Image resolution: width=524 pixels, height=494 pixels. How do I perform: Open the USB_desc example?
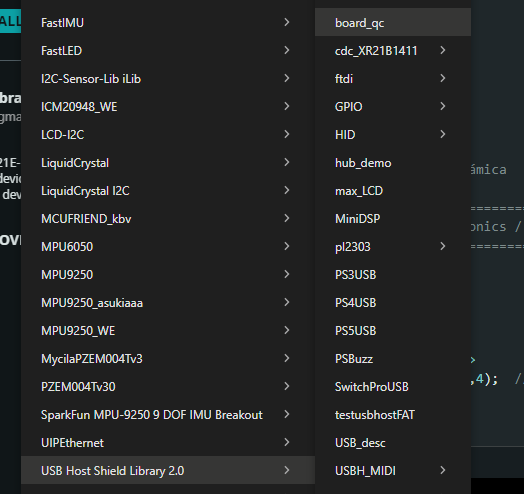(x=393, y=443)
